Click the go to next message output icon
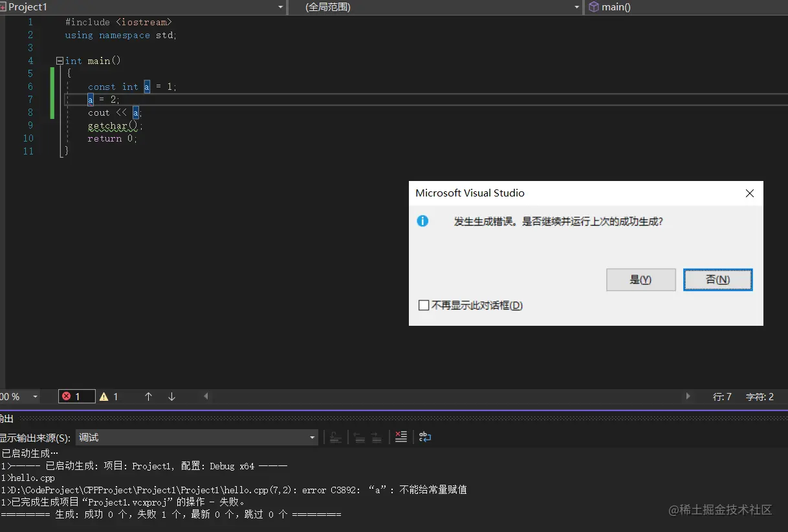 377,438
